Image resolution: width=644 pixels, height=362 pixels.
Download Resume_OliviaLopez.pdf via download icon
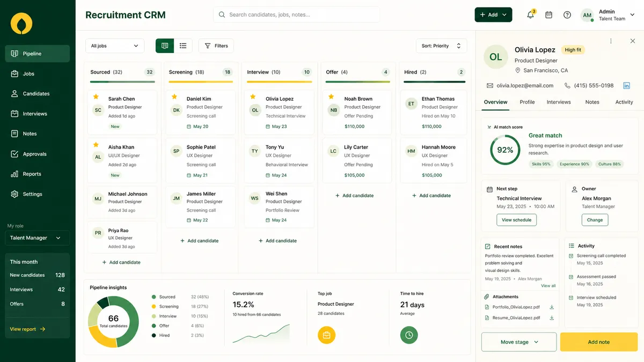[x=552, y=318]
